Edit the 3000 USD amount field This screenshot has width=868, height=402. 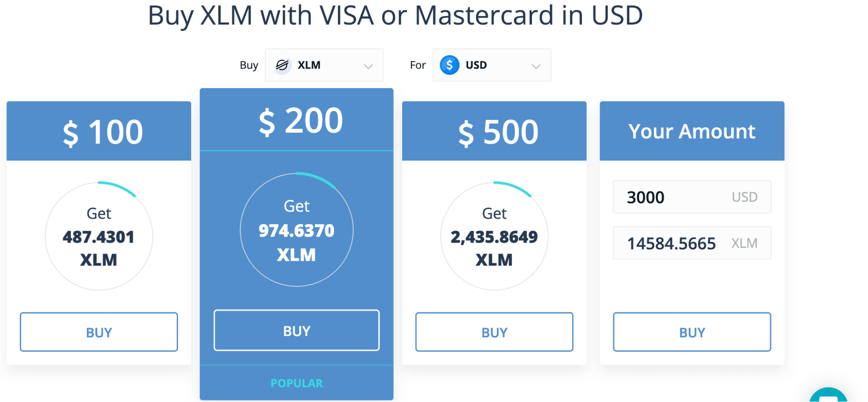[x=692, y=197]
